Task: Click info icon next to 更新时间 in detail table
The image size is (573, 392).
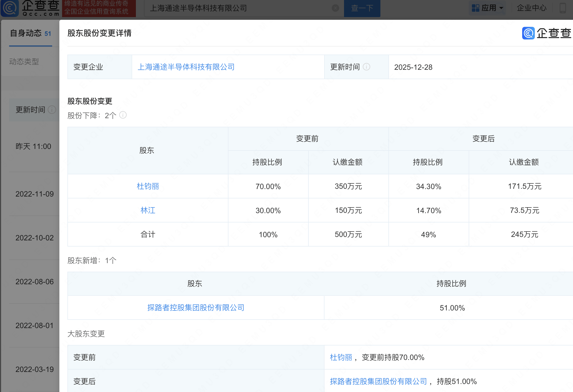Action: tap(366, 67)
